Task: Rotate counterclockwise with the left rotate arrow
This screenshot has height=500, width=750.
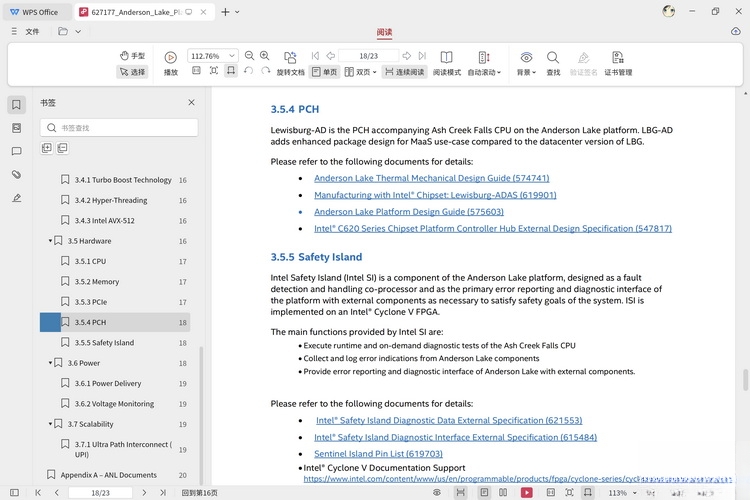Action: tap(248, 71)
